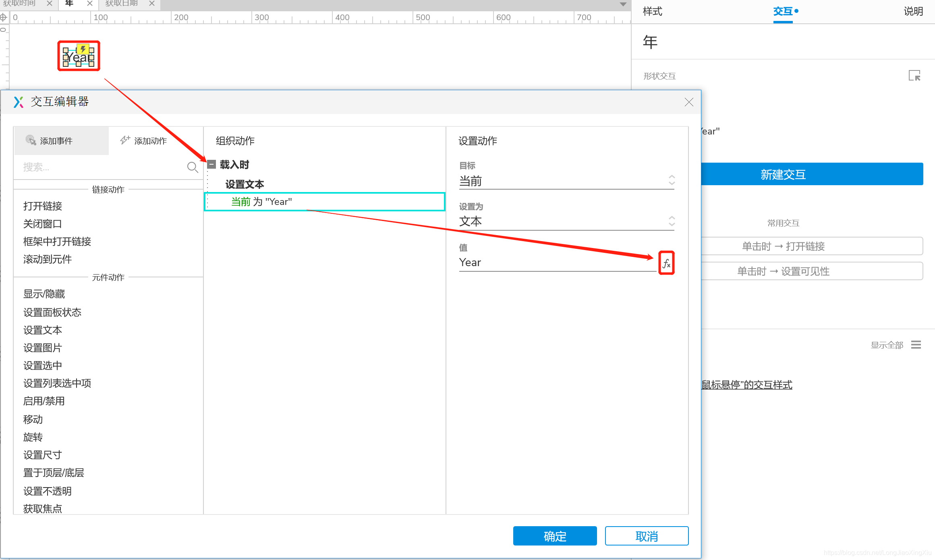The width and height of the screenshot is (935, 560).
Task: Close the 获取日期 page tab
Action: (152, 4)
